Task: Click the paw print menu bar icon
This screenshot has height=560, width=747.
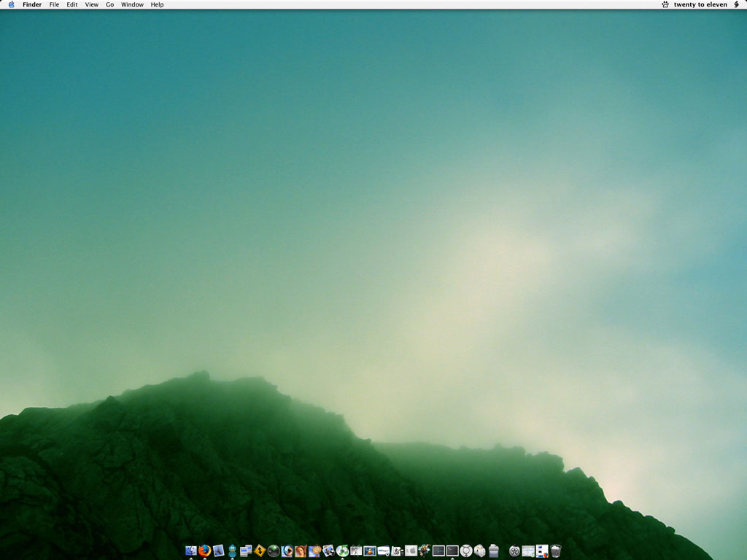Action: tap(665, 5)
